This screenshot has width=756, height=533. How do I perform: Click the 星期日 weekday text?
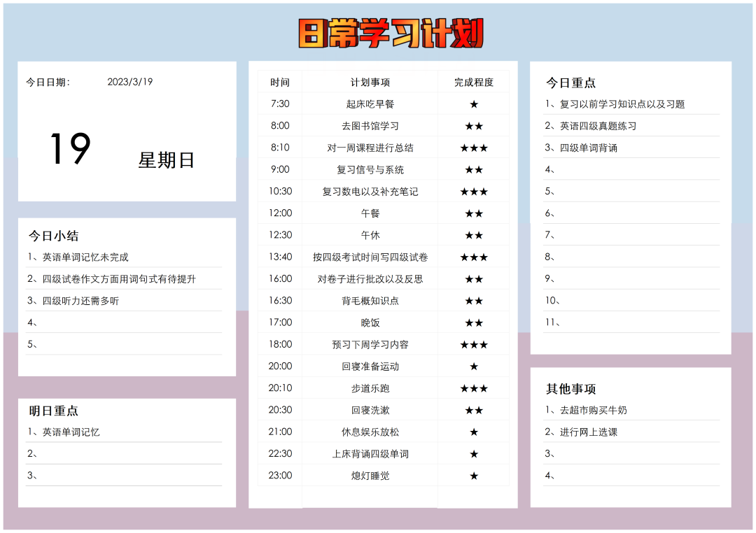pos(166,160)
